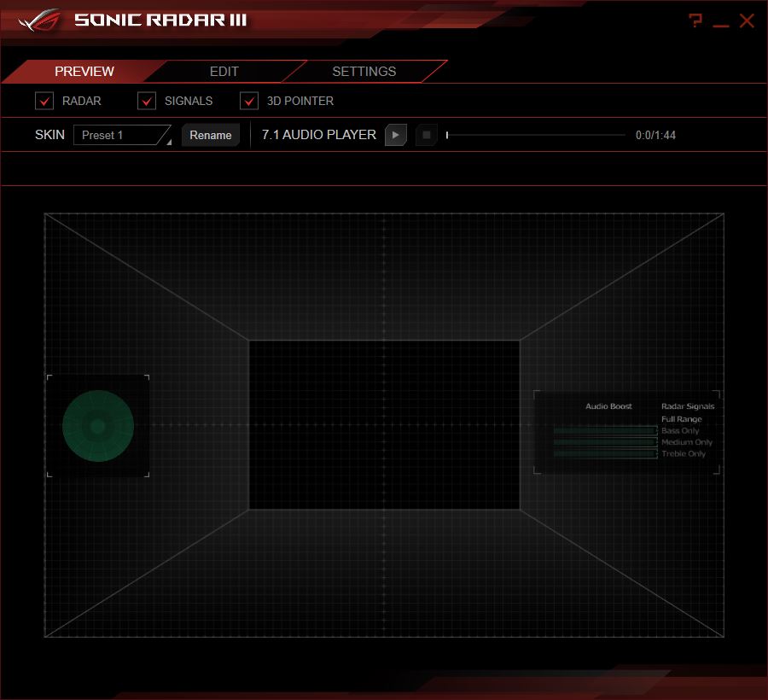
Task: Disable the 3D POINTER checkbox
Action: tap(249, 101)
